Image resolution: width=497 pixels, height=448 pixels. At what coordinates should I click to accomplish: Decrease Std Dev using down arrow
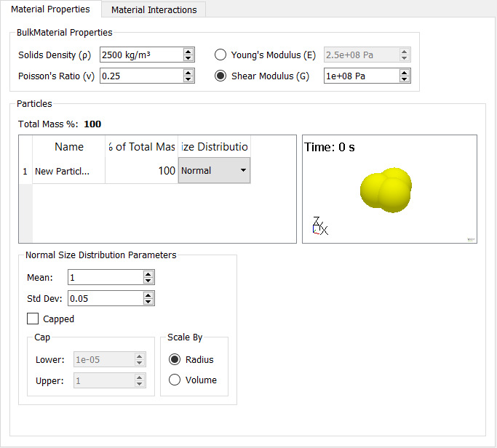point(148,302)
